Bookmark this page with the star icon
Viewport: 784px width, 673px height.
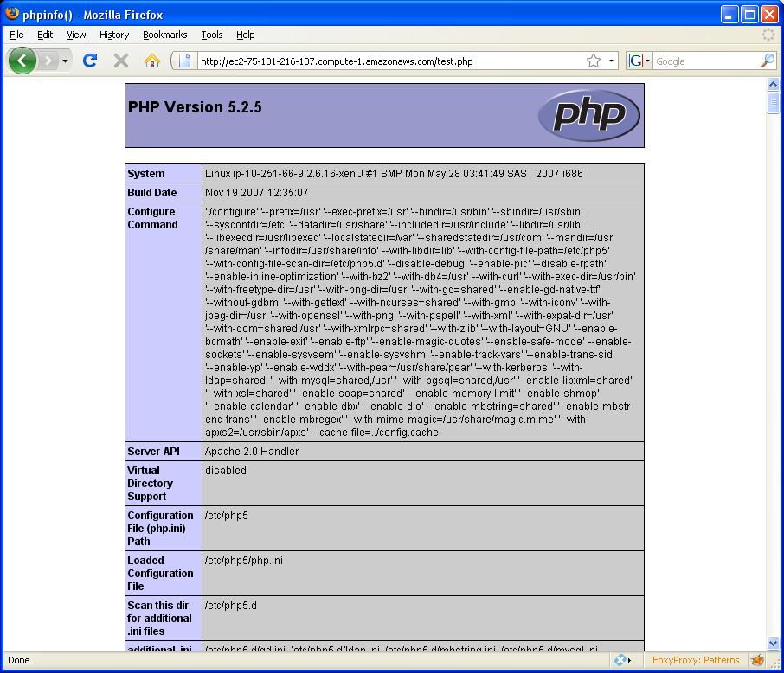(x=594, y=61)
